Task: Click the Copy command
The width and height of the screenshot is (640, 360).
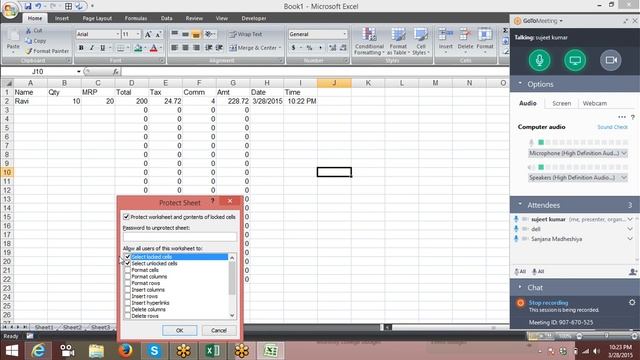Action: (36, 41)
